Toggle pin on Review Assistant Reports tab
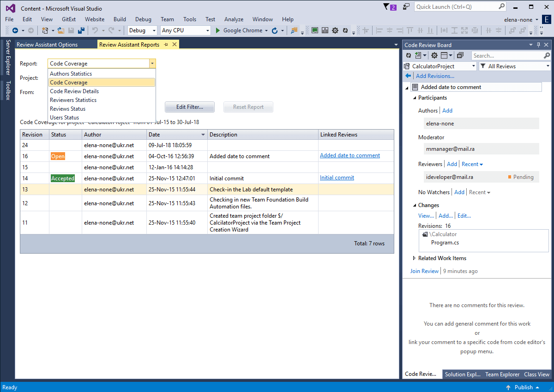This screenshot has height=392, width=554. coord(166,45)
